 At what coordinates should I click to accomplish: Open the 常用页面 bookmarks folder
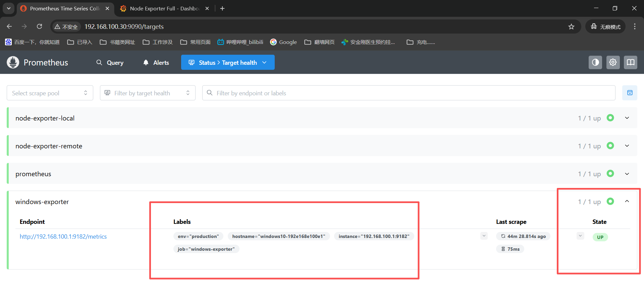[x=196, y=42]
